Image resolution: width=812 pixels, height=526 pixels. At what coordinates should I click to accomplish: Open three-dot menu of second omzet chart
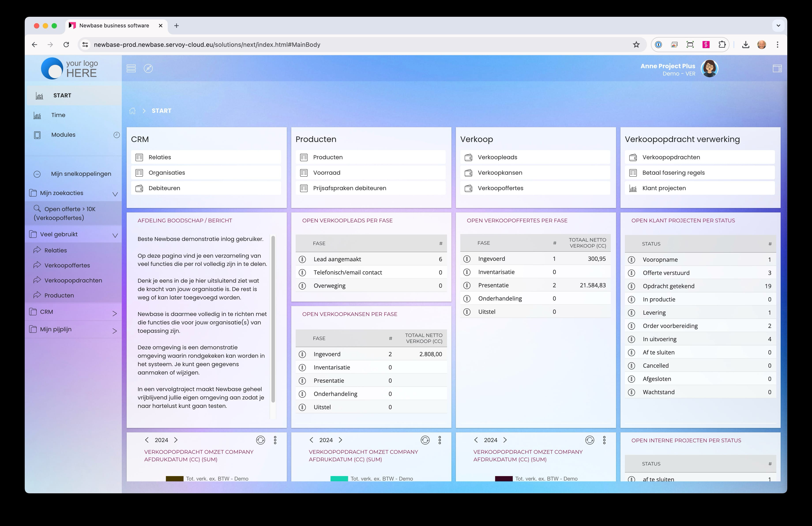coord(440,440)
